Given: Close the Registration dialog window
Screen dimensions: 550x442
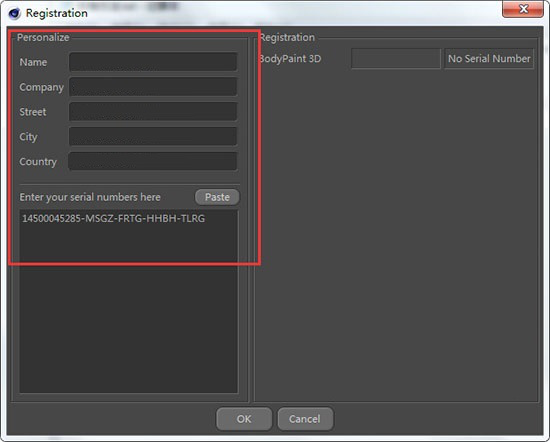Looking at the screenshot, I should (523, 9).
